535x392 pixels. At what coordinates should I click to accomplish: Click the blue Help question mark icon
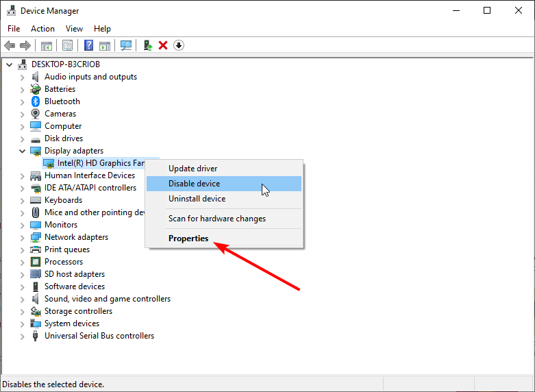[x=89, y=45]
